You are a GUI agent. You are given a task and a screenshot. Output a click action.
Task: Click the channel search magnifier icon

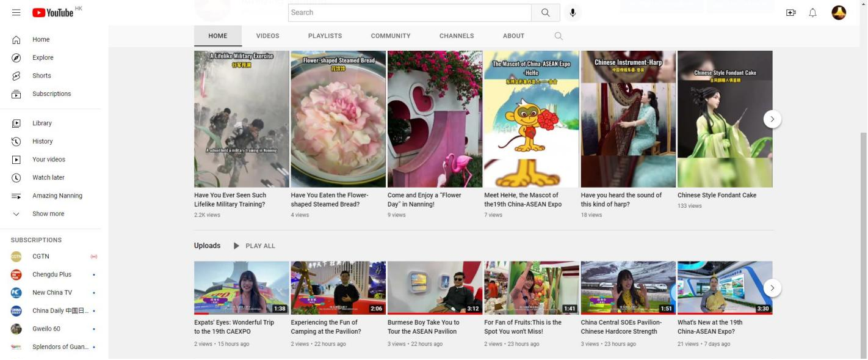pyautogui.click(x=558, y=36)
